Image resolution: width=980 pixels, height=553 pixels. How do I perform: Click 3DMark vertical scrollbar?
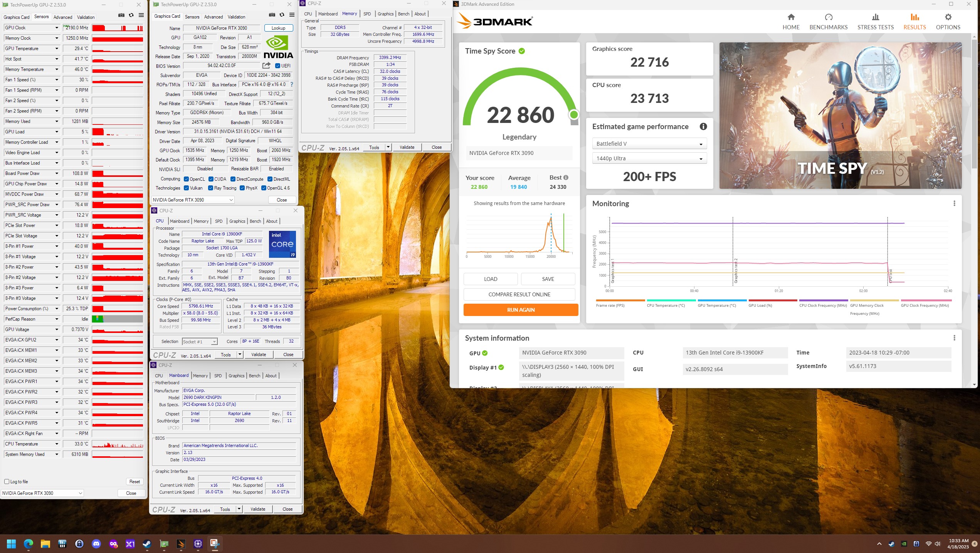pos(974,104)
